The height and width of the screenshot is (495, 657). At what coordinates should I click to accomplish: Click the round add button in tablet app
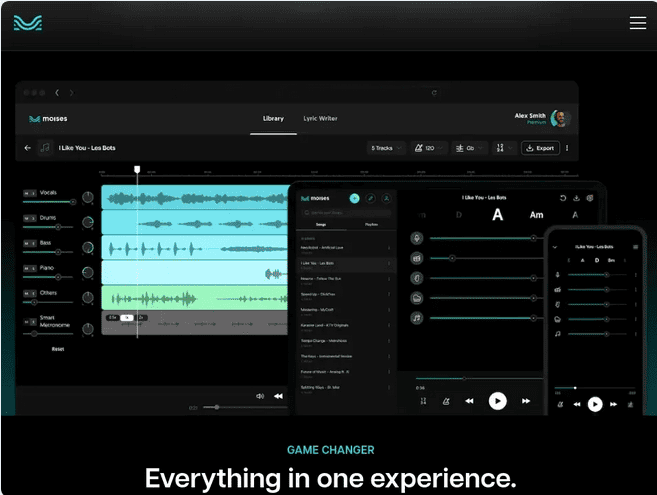coord(354,198)
